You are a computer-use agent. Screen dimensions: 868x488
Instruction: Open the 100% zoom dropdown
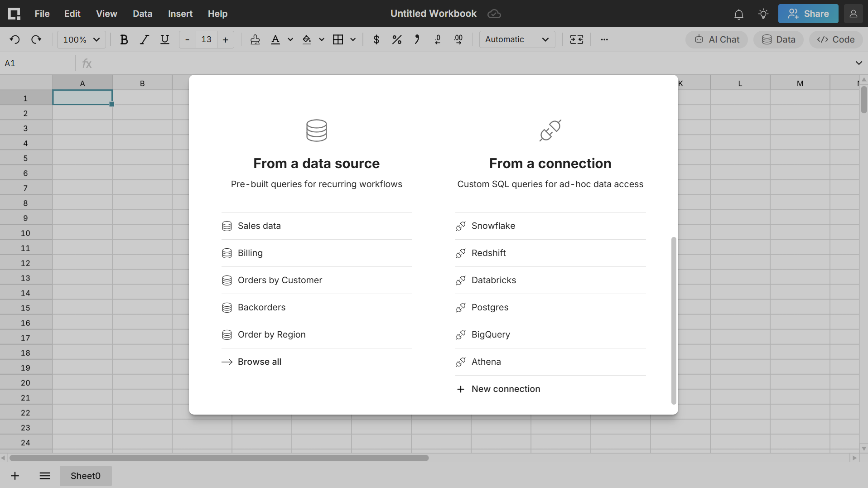click(82, 39)
